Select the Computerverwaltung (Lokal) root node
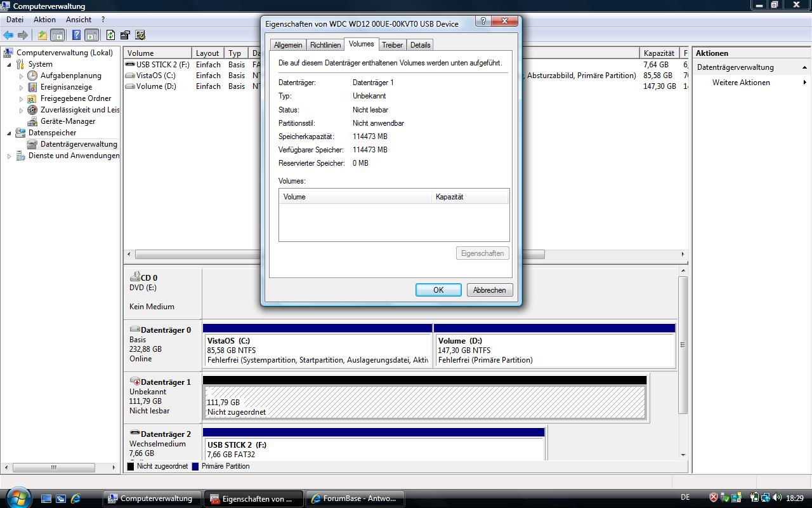 pyautogui.click(x=65, y=53)
